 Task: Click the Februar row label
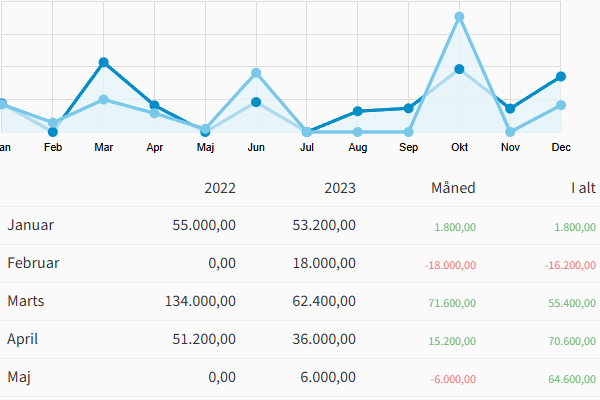[33, 263]
